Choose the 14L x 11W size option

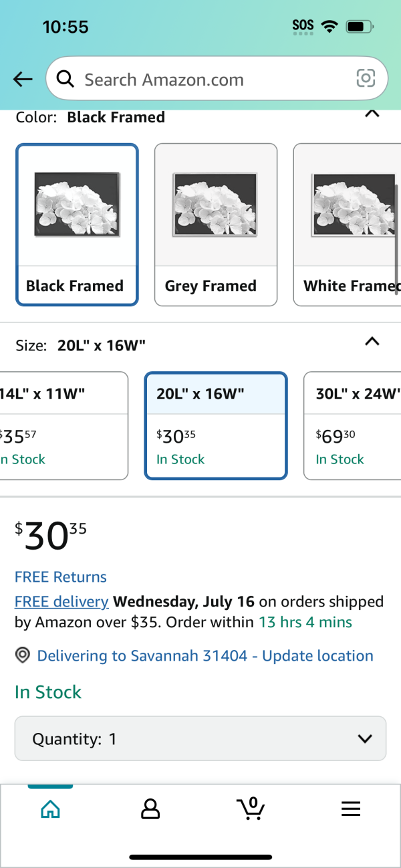tap(63, 425)
